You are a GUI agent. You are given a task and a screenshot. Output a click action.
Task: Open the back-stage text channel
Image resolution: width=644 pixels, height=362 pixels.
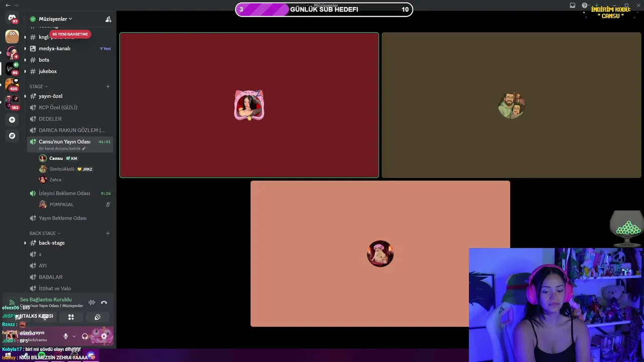coord(70,243)
